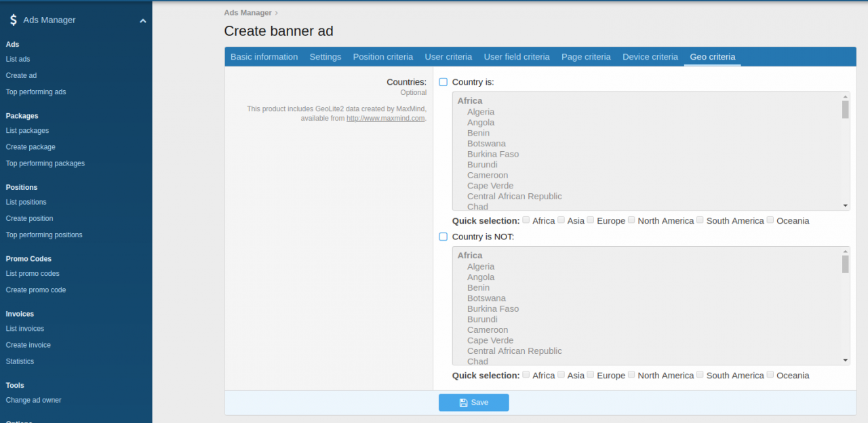
Task: Enable the "Country is" checkbox
Action: click(x=443, y=81)
